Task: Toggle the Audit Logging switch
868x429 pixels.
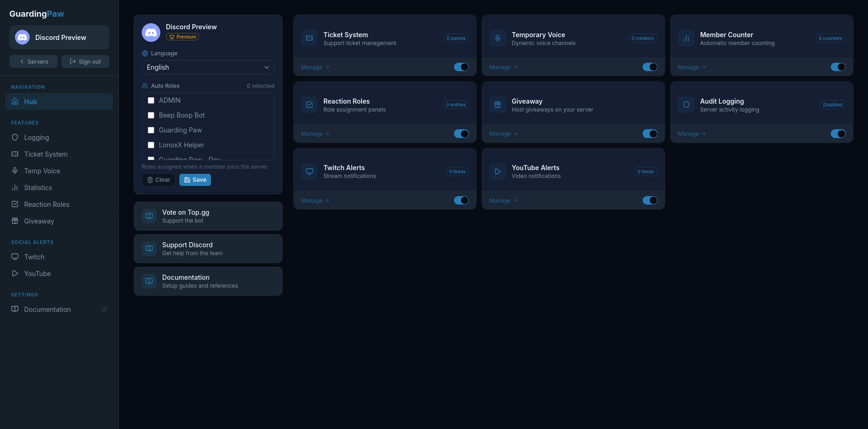Action: coord(838,134)
